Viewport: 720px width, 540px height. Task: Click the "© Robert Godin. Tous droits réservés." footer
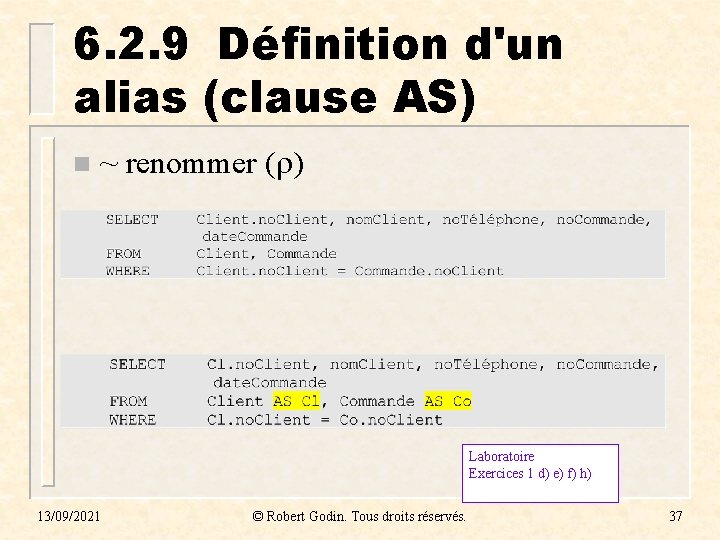click(x=359, y=516)
